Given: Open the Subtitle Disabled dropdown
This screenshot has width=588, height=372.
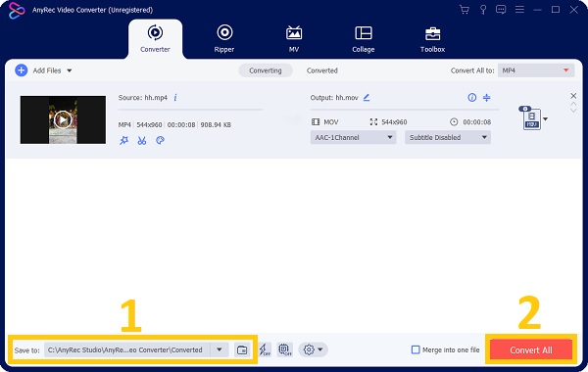Looking at the screenshot, I should pyautogui.click(x=448, y=137).
